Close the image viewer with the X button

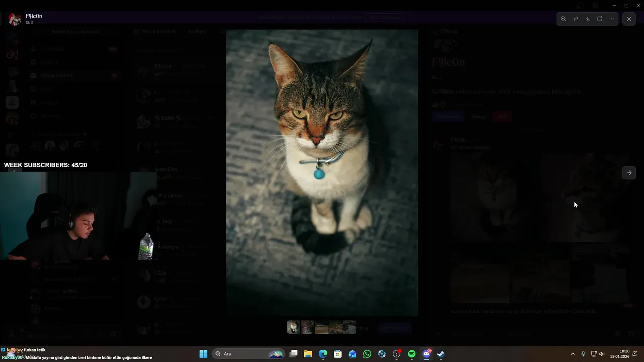coord(629,19)
